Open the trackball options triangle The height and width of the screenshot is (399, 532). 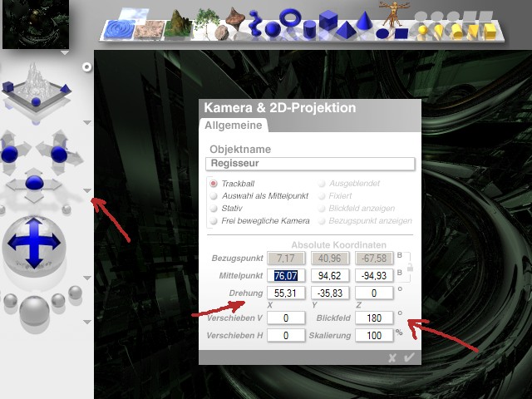(87, 278)
